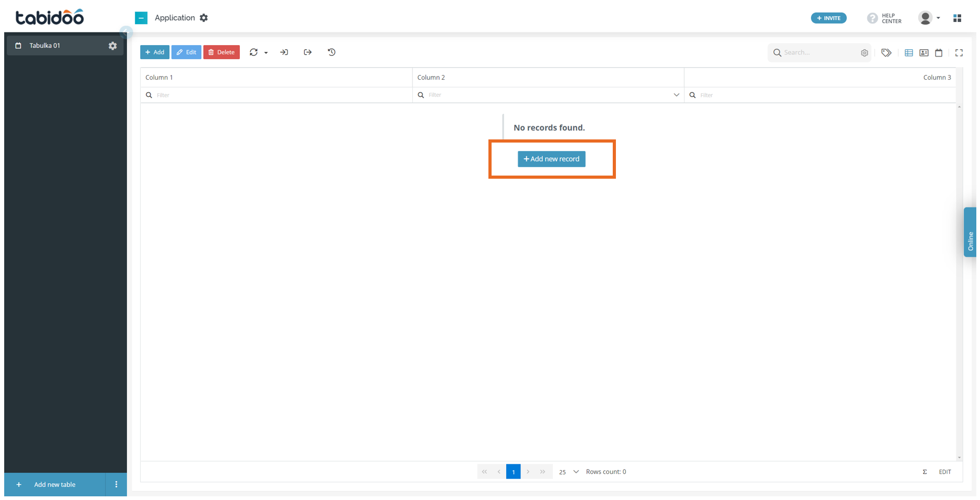Screen dimensions: 980x500
Task: Click Add new record button
Action: (x=551, y=159)
